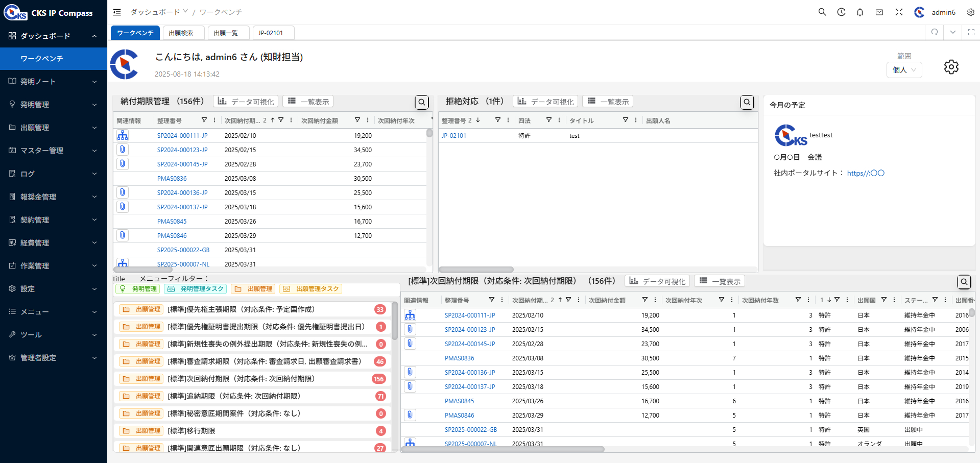Click the history clock icon in top bar
Viewport: 980px width, 463px height.
click(x=841, y=12)
